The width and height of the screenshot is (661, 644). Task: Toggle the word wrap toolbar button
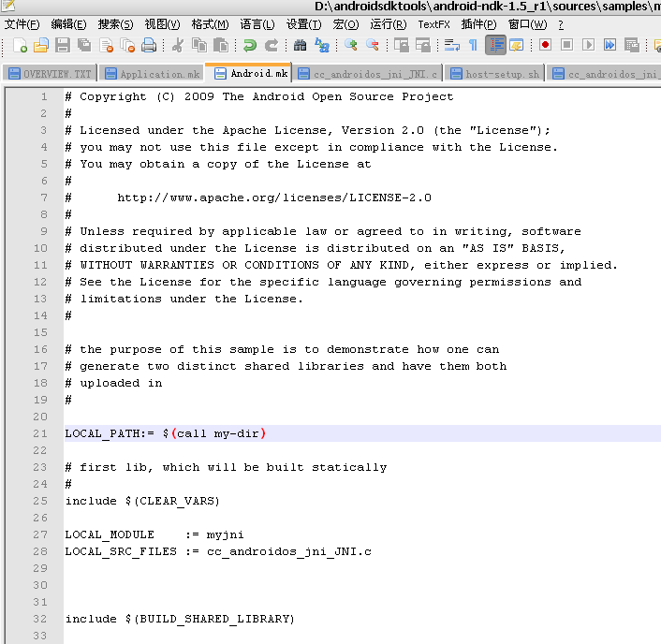coord(451,45)
